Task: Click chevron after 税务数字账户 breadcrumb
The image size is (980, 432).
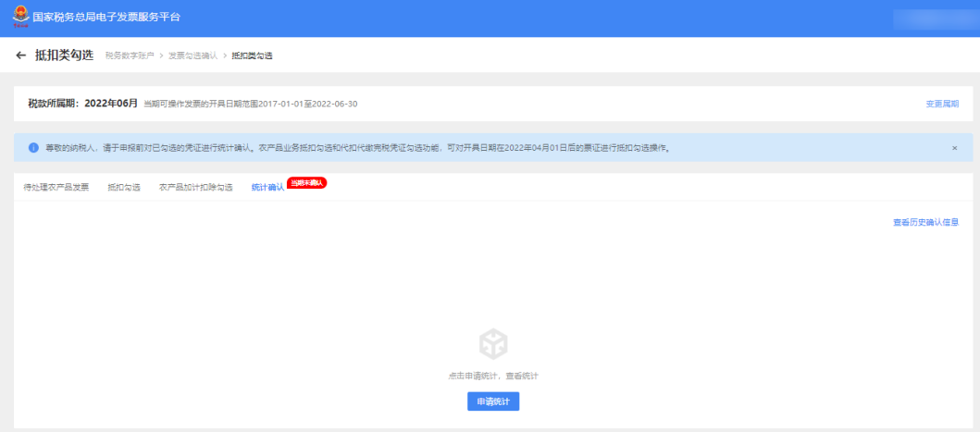Action: (161, 56)
